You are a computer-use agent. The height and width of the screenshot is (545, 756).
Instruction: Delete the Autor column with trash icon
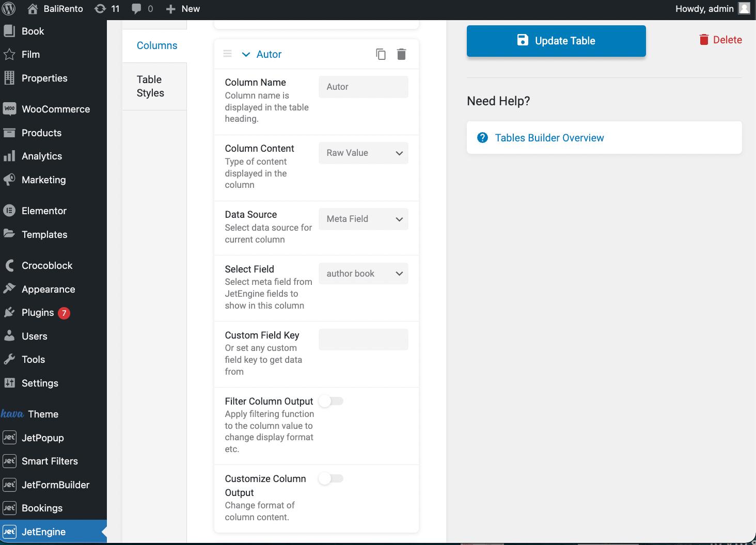point(401,54)
